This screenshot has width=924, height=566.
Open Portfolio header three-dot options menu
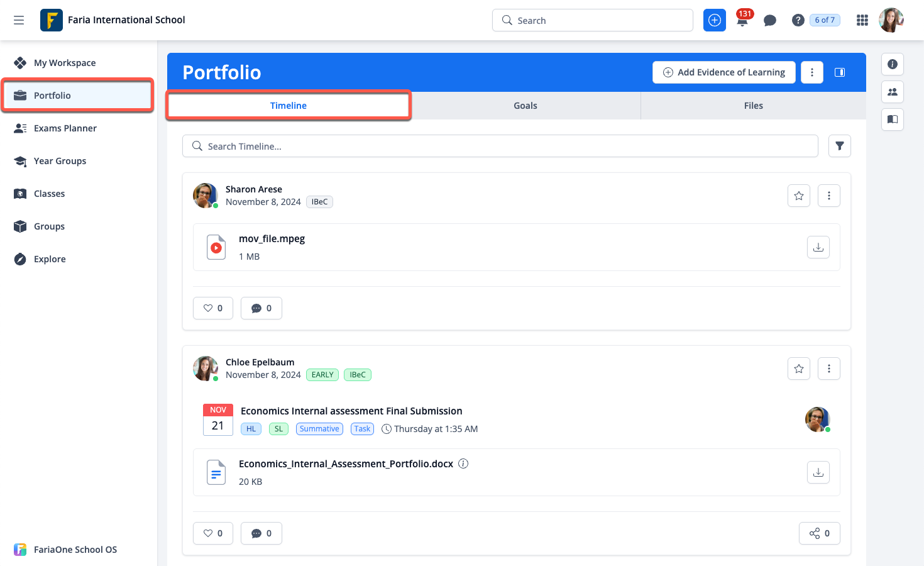(x=811, y=72)
